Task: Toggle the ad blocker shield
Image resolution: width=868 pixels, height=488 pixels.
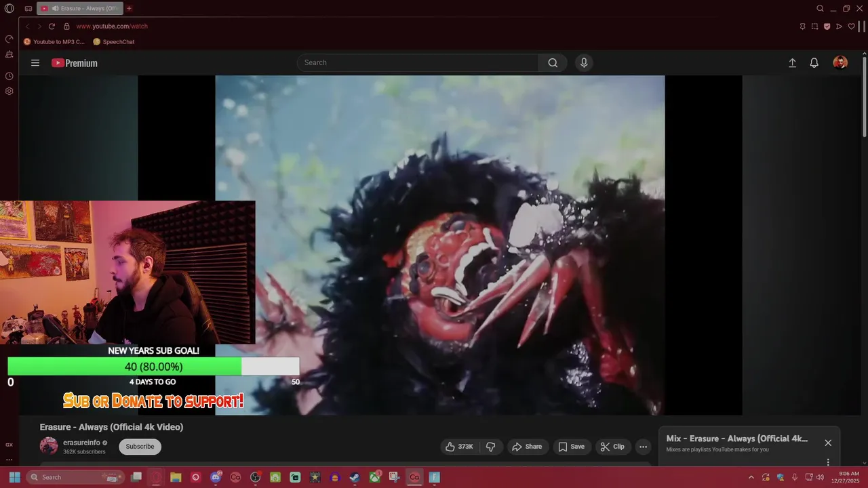Action: point(827,26)
